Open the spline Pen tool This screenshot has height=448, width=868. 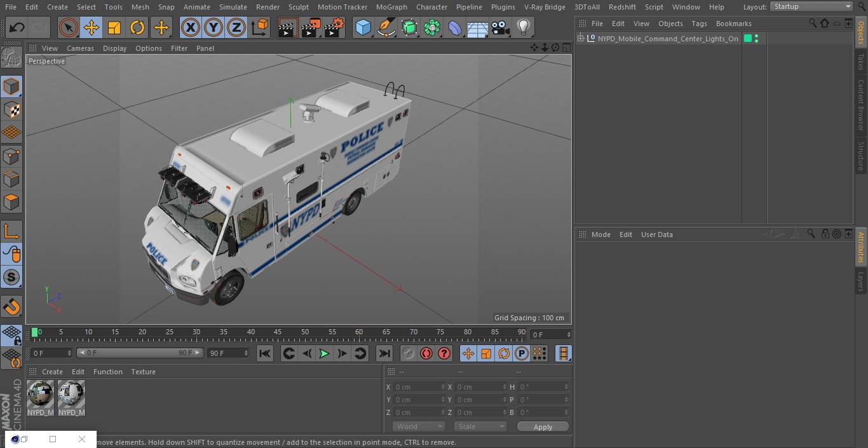click(386, 27)
